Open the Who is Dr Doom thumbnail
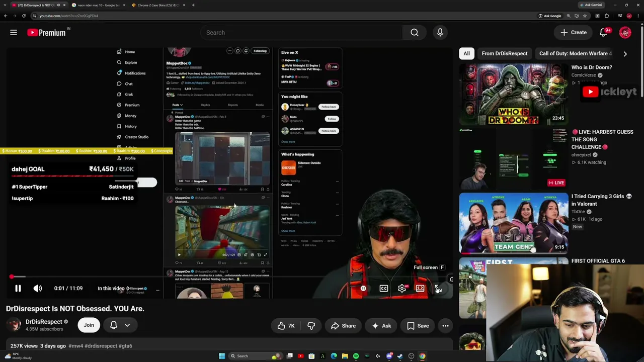Viewport: 644px width, 362px height. point(514,95)
